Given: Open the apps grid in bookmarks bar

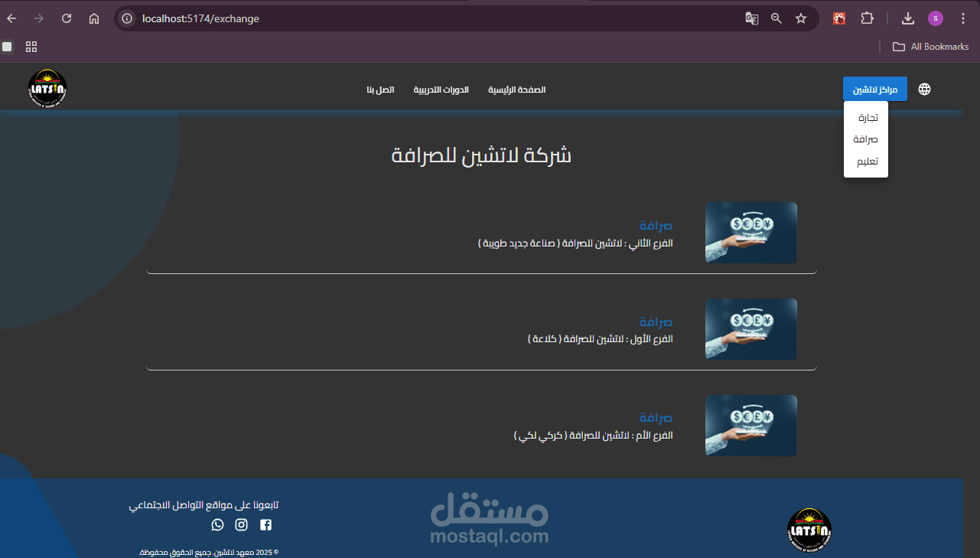Looking at the screenshot, I should (x=31, y=47).
